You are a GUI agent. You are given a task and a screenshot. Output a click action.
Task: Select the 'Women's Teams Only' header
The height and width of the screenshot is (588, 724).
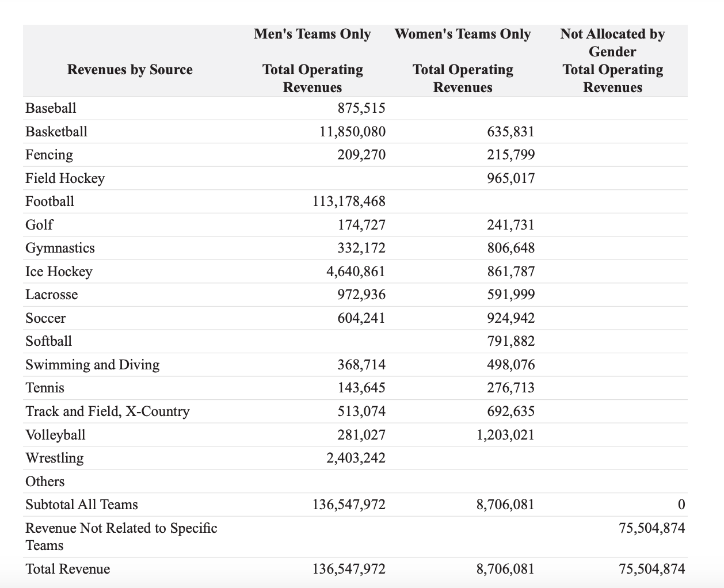click(x=463, y=34)
